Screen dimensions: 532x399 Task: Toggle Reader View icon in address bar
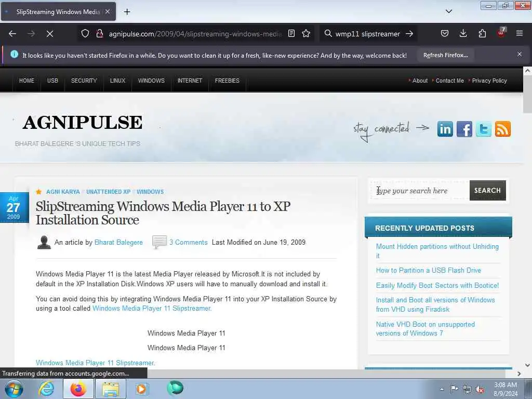pyautogui.click(x=291, y=34)
